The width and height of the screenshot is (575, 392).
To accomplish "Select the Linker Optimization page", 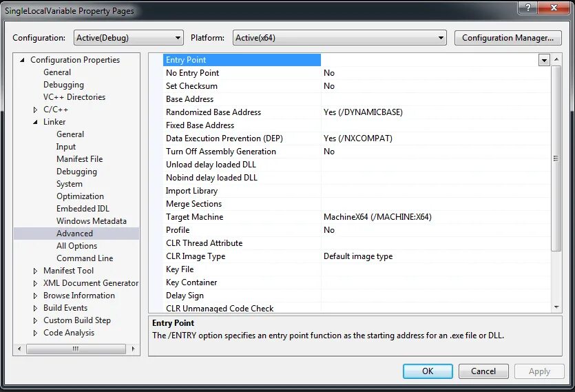I will click(80, 196).
